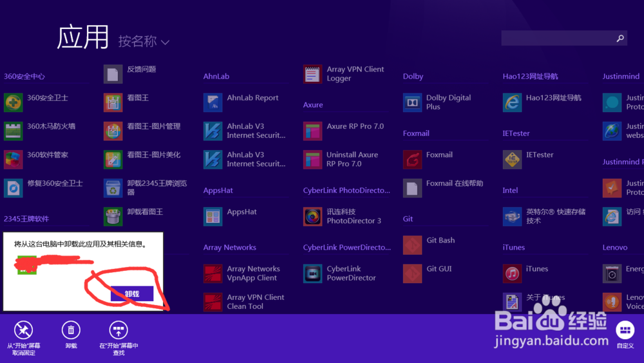
Task: Open the 看图王-图片美化 icon
Action: pos(113,160)
